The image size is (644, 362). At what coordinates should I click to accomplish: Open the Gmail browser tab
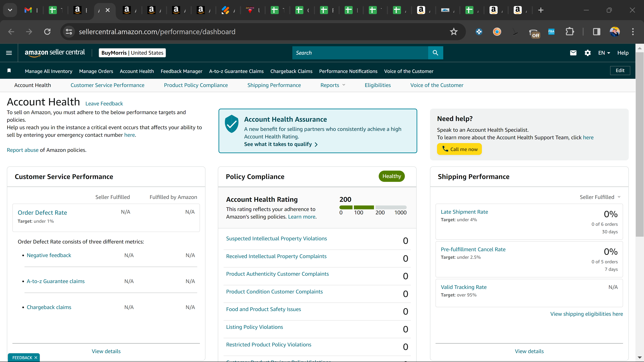point(28,10)
